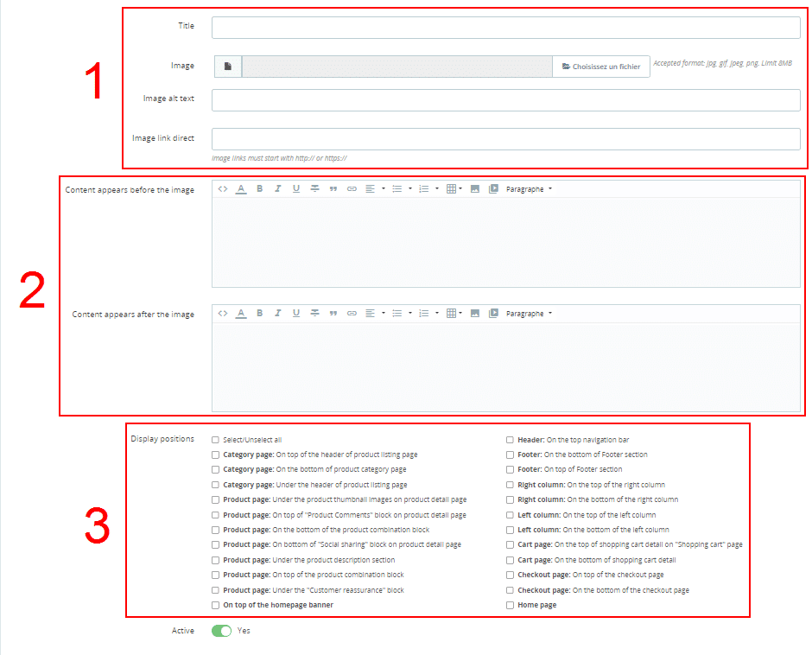This screenshot has width=812, height=655.
Task: Open Paragraphe format dropdown in before-image editor
Action: tap(529, 189)
